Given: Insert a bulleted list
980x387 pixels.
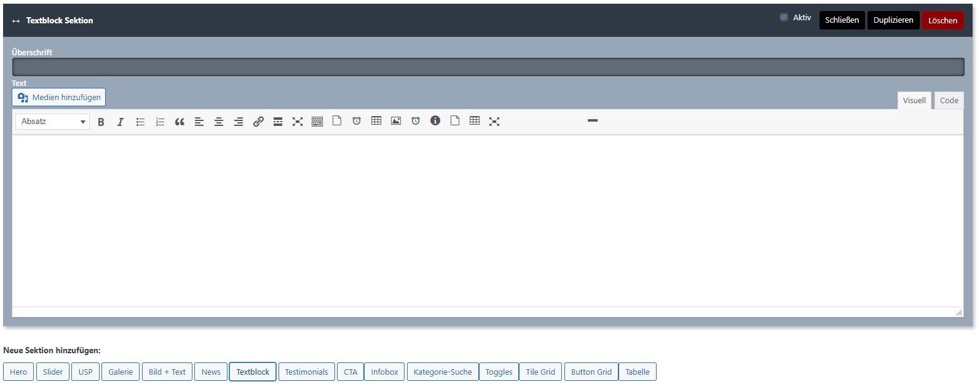Looking at the screenshot, I should (140, 122).
